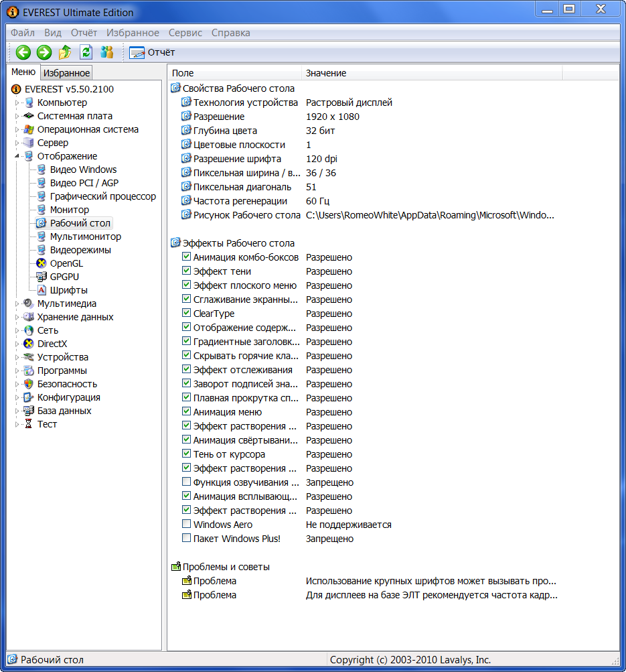Expand the Системная плата node arrow

[x=17, y=116]
